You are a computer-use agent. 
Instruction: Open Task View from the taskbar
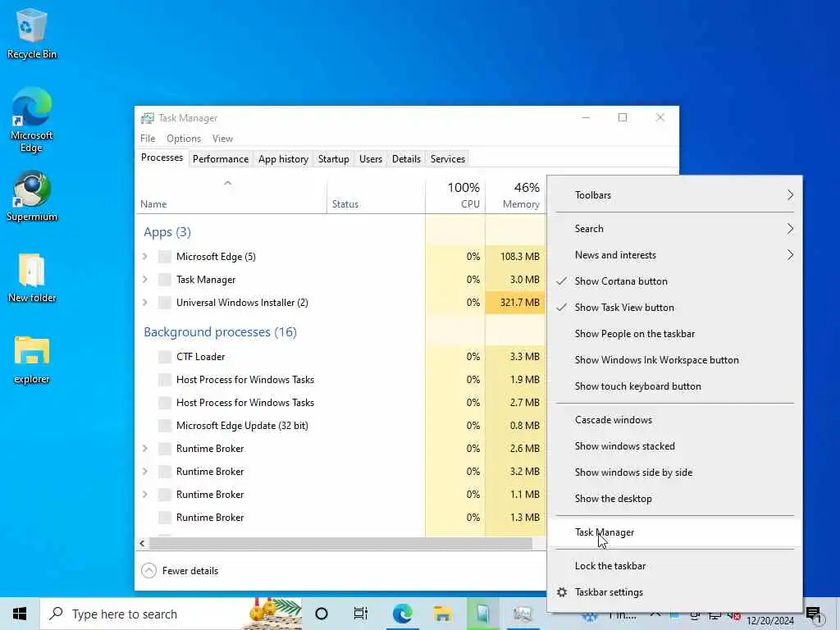[x=361, y=614]
